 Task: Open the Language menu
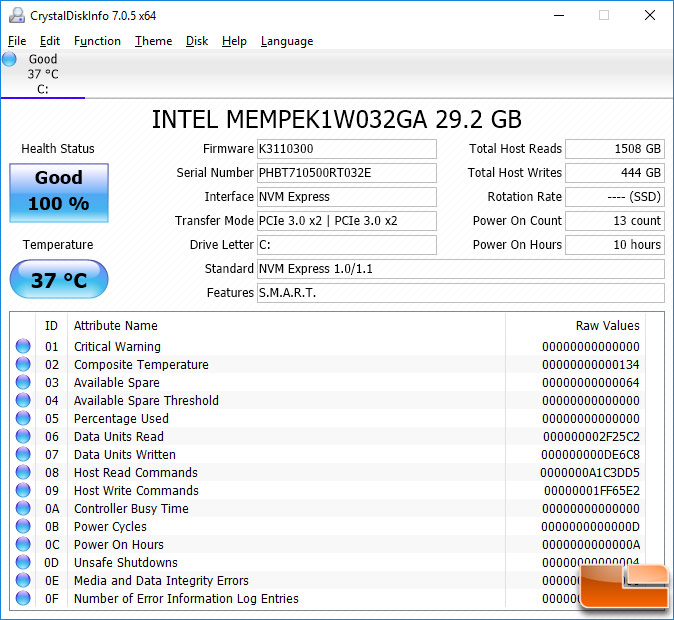[287, 41]
